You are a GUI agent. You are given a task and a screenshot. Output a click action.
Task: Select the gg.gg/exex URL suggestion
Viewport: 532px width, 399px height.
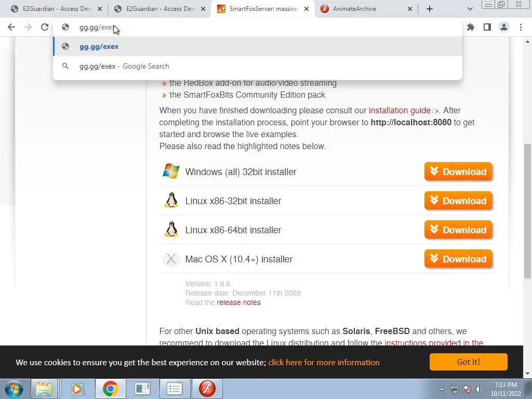tap(258, 46)
